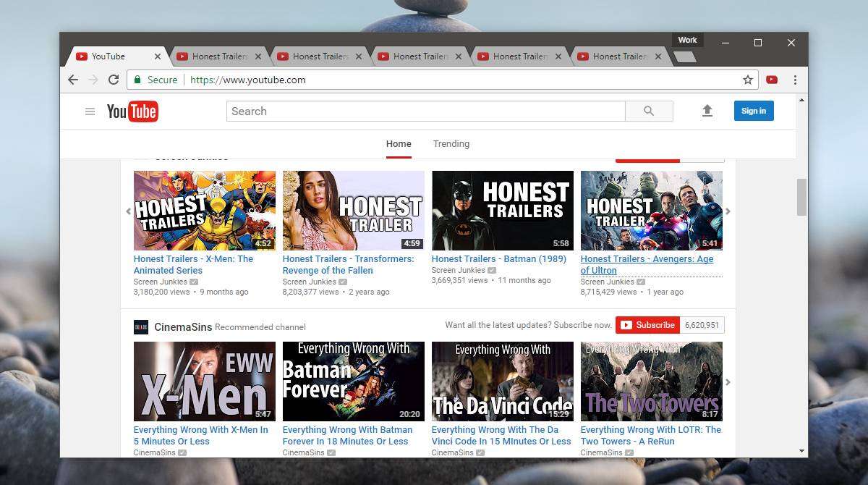The image size is (868, 485).
Task: Click Screen Junkies under Batman (1989) video
Action: (458, 270)
